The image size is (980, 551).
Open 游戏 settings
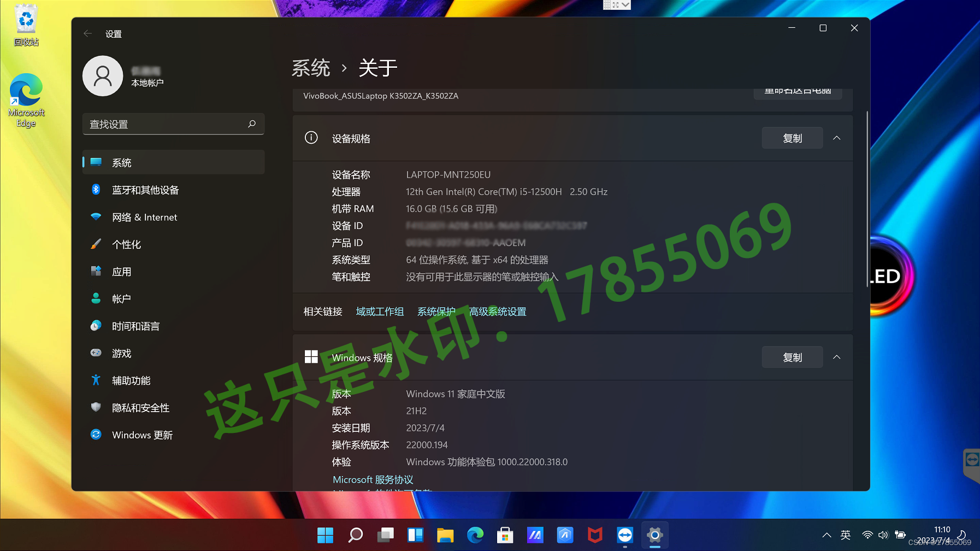[173, 354]
